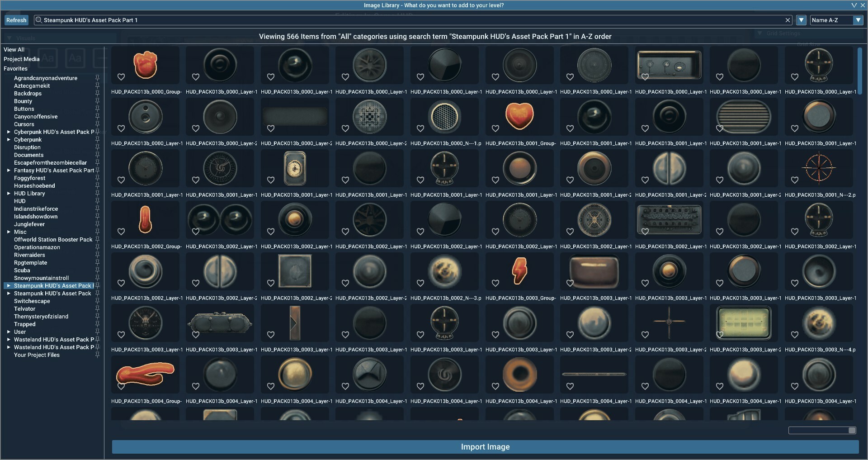868x460 pixels.
Task: Expand the Cyberpunk HUD's Asset Pack tree item
Action: (x=9, y=132)
